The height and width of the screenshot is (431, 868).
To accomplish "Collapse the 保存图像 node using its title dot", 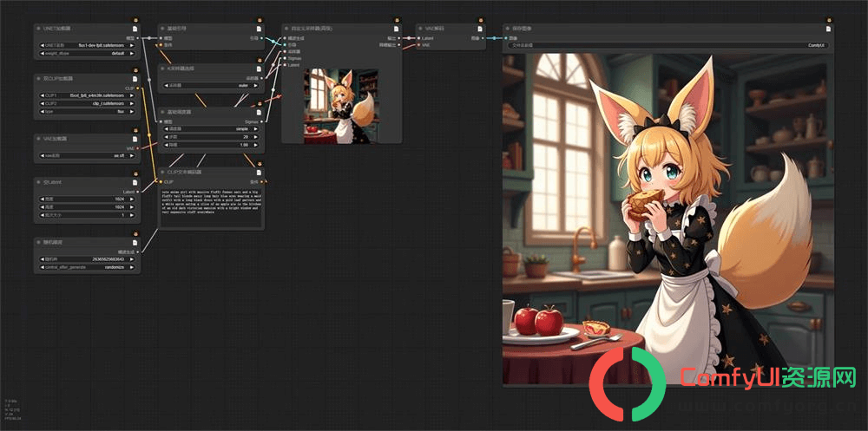I will 508,29.
